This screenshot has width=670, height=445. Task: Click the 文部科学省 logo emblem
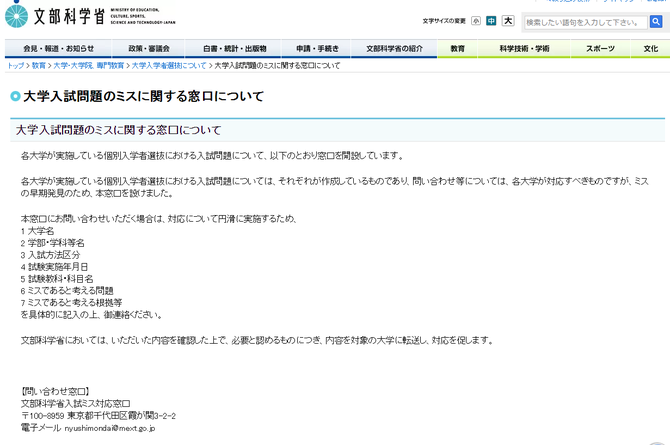point(16,16)
